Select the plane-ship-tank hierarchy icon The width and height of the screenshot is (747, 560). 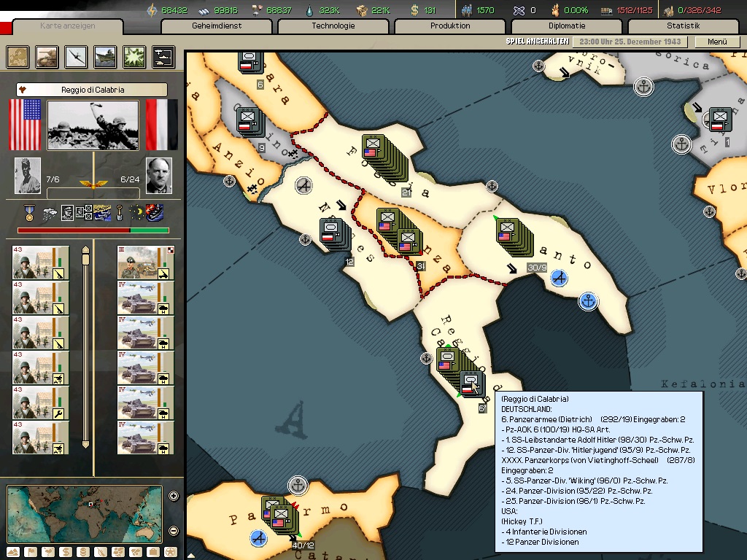pyautogui.click(x=163, y=57)
